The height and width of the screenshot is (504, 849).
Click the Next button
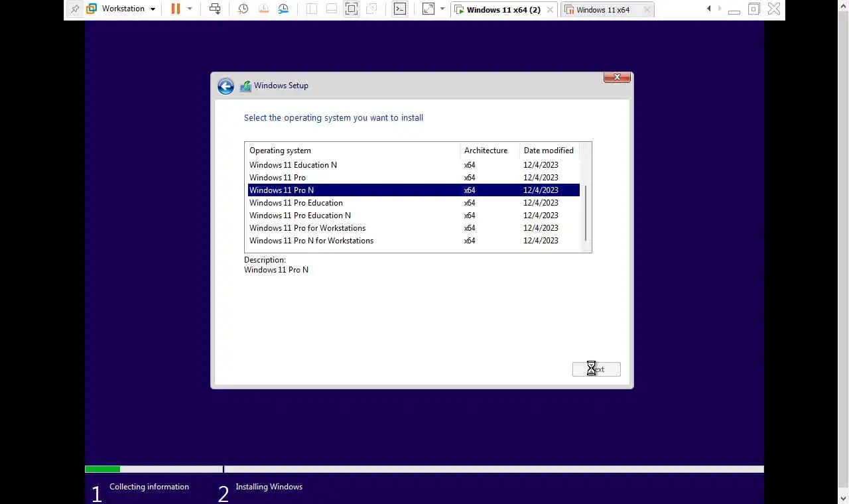(x=596, y=369)
